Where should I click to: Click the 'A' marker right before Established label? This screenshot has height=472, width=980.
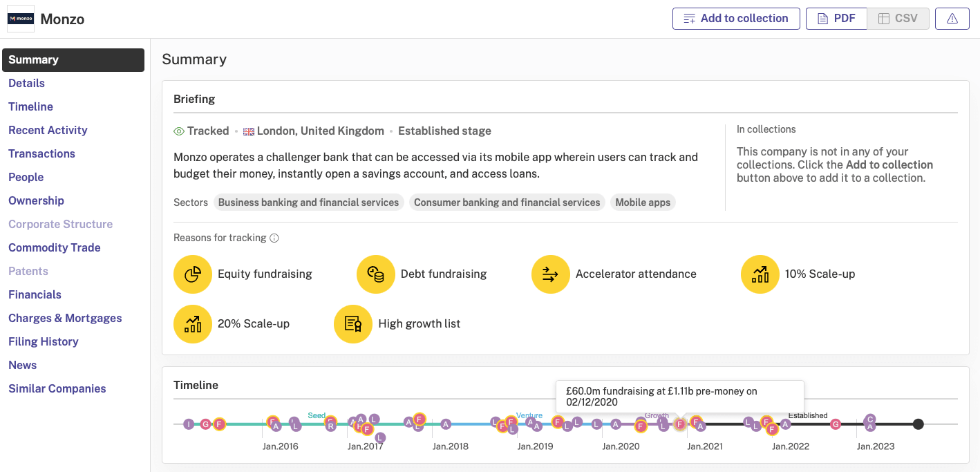pyautogui.click(x=785, y=424)
